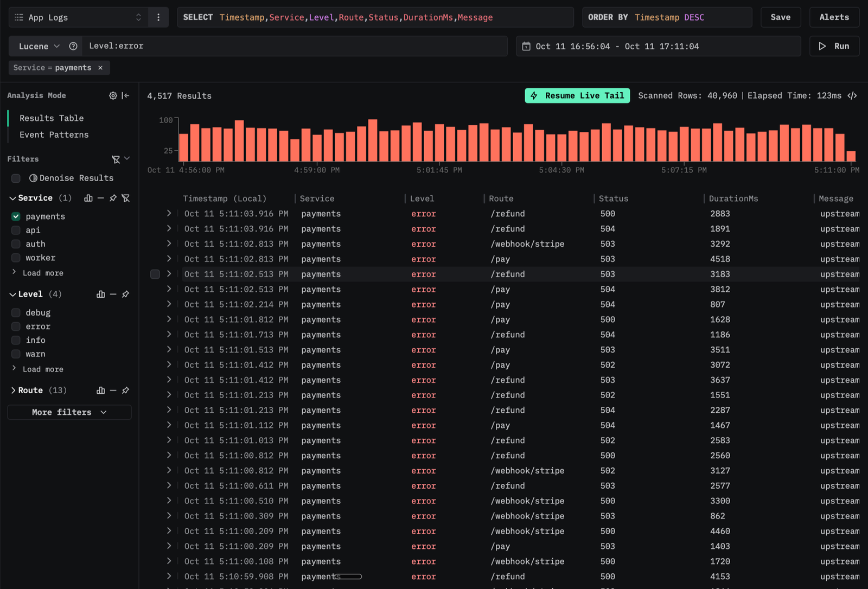Click Load more under Service filters
This screenshot has width=868, height=589.
point(43,273)
